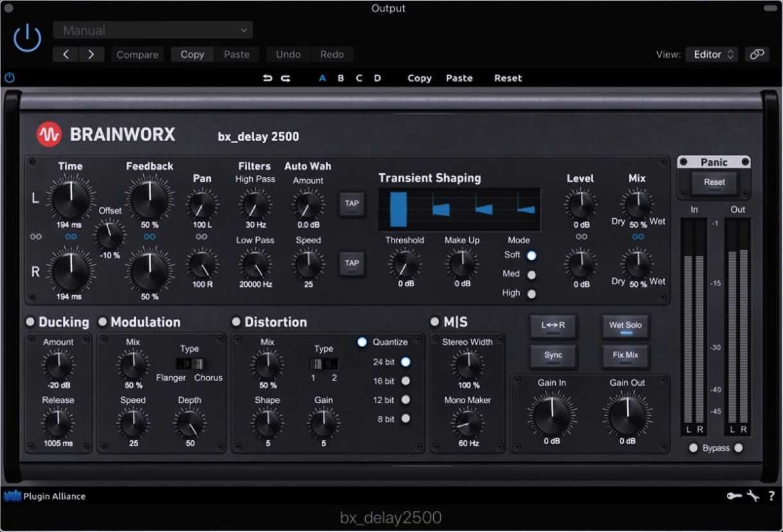The width and height of the screenshot is (783, 532).
Task: Click Paste in the plugin toolbar
Action: pos(460,78)
